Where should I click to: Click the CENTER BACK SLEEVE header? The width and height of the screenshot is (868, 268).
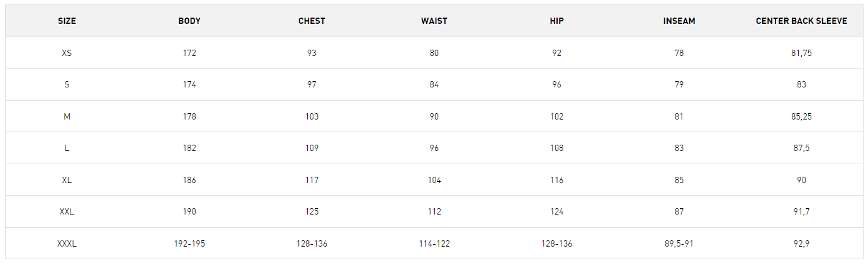point(801,21)
